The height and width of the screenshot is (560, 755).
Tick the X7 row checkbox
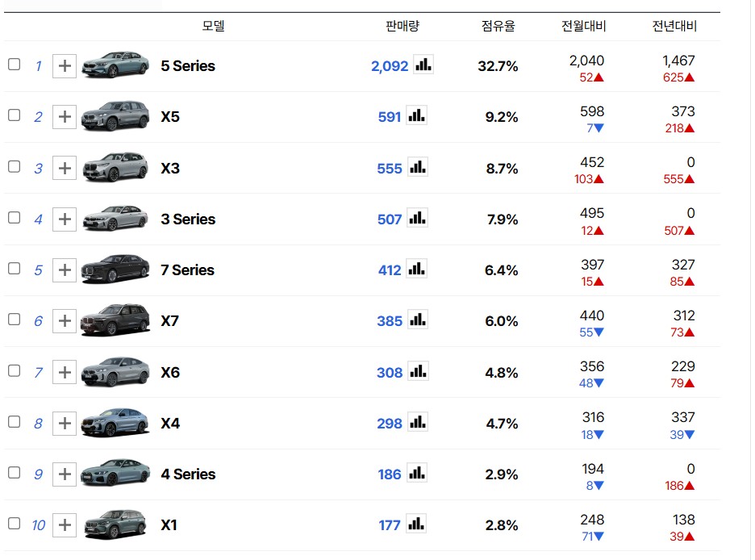[x=14, y=320]
